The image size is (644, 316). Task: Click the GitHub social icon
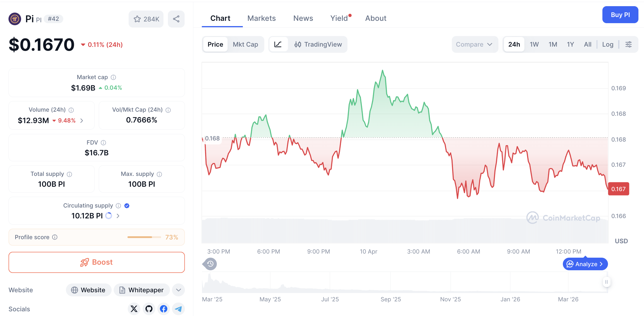(x=149, y=309)
